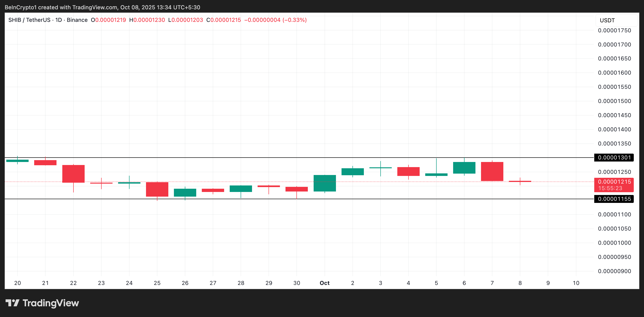Click the date 25 on time axis
The height and width of the screenshot is (317, 644).
coord(157,283)
